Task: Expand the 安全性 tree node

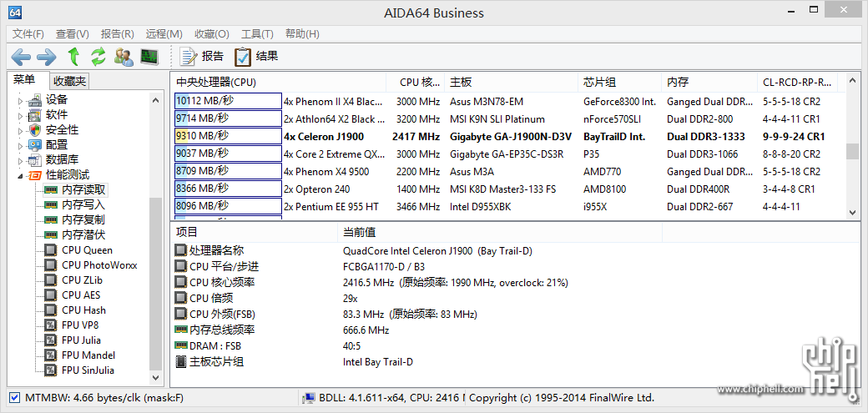Action: (x=21, y=131)
